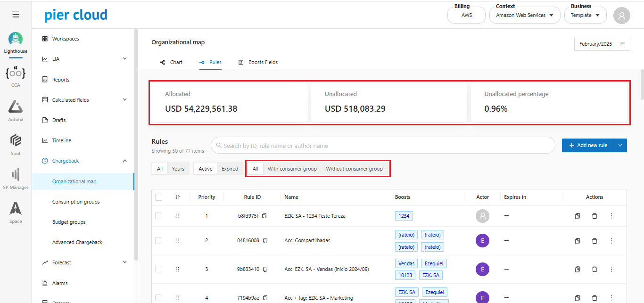
Task: Focus the rule search field
Action: [383, 146]
